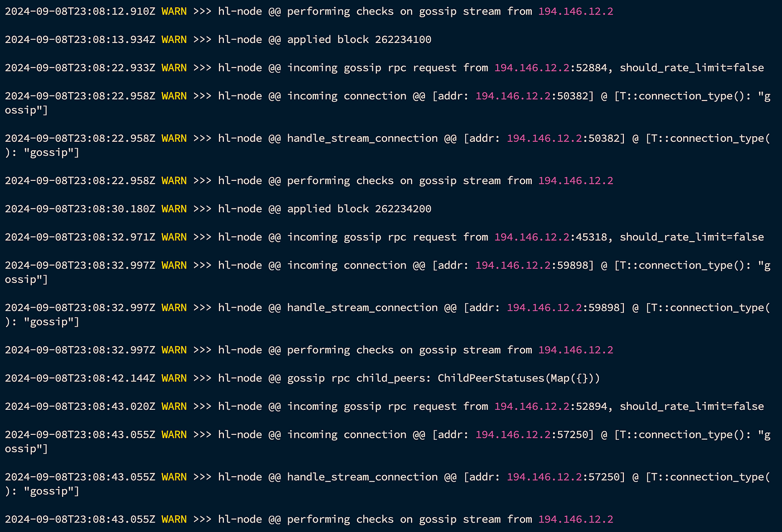782x532 pixels.
Task: Select the text "applied block 262234100"
Action: (359, 40)
